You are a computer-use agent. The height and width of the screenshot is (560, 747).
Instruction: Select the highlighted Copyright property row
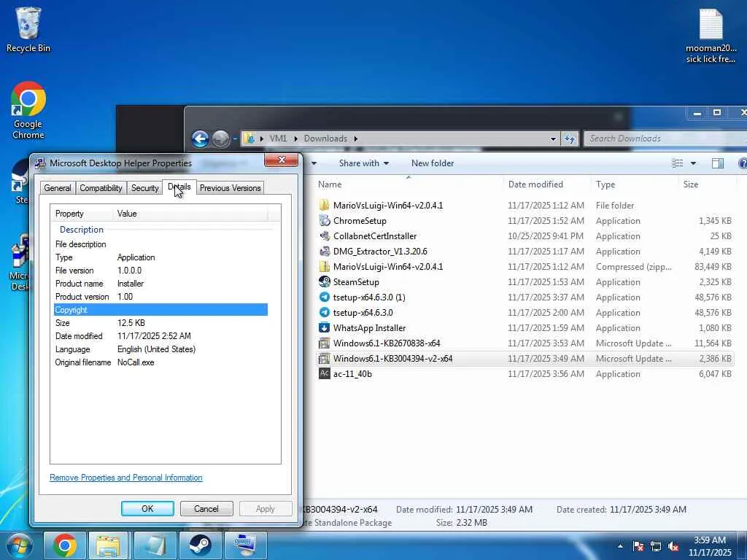coord(160,310)
